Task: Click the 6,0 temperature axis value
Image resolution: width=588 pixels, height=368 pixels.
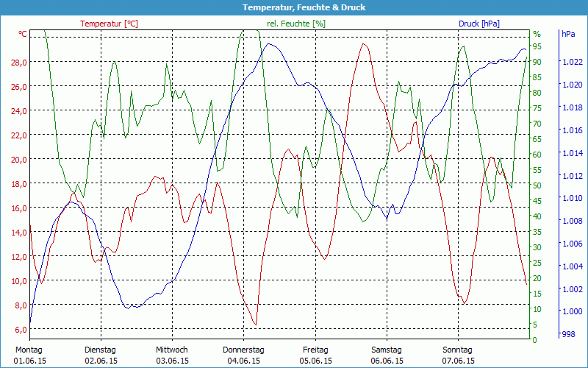Action: pos(21,329)
